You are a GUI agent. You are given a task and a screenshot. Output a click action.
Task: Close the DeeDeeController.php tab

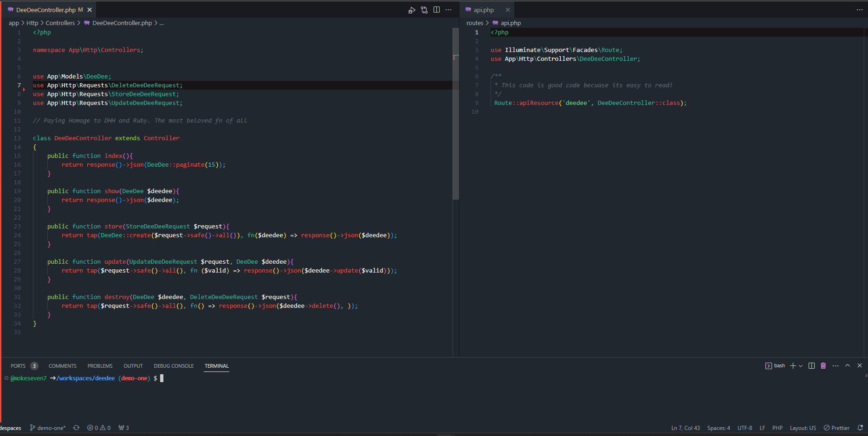(x=90, y=10)
